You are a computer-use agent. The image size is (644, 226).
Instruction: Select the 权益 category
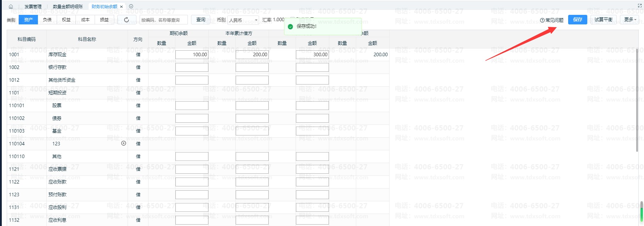pos(66,20)
